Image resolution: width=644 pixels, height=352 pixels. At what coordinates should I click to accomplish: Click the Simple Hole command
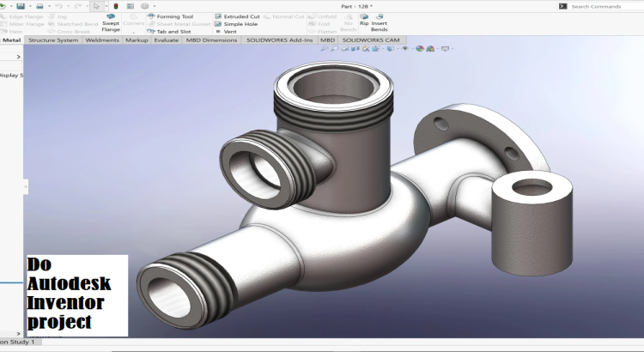[236, 24]
